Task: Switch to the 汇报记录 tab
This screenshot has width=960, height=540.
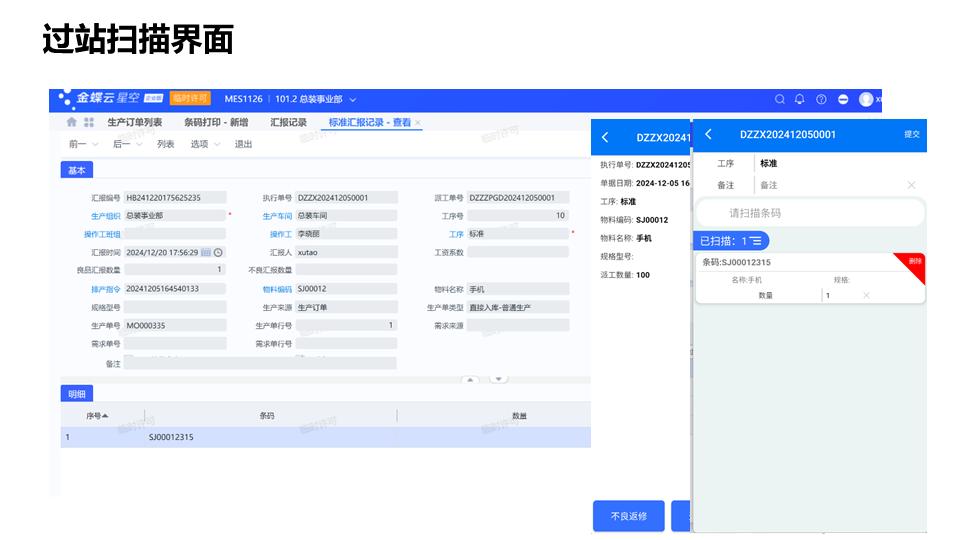Action: [288, 122]
